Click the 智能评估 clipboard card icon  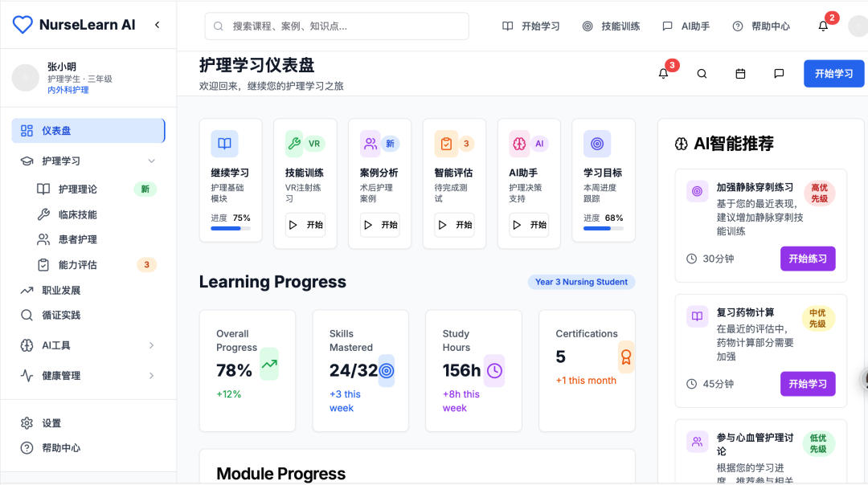(444, 144)
